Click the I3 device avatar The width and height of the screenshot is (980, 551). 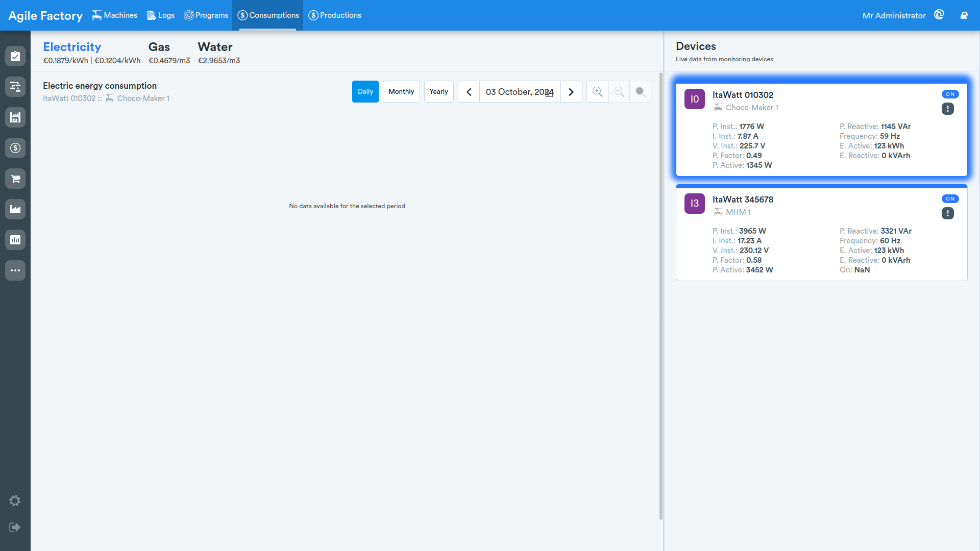point(695,204)
